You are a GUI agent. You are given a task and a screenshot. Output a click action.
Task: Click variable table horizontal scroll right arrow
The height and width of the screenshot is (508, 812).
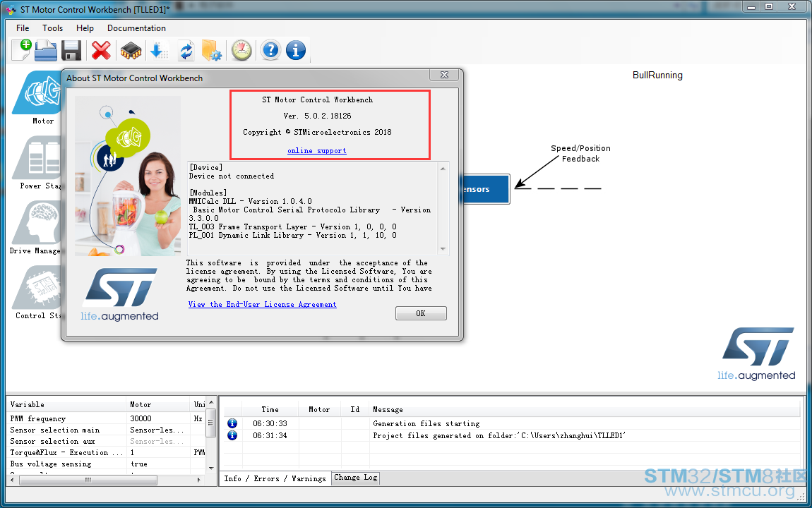199,480
